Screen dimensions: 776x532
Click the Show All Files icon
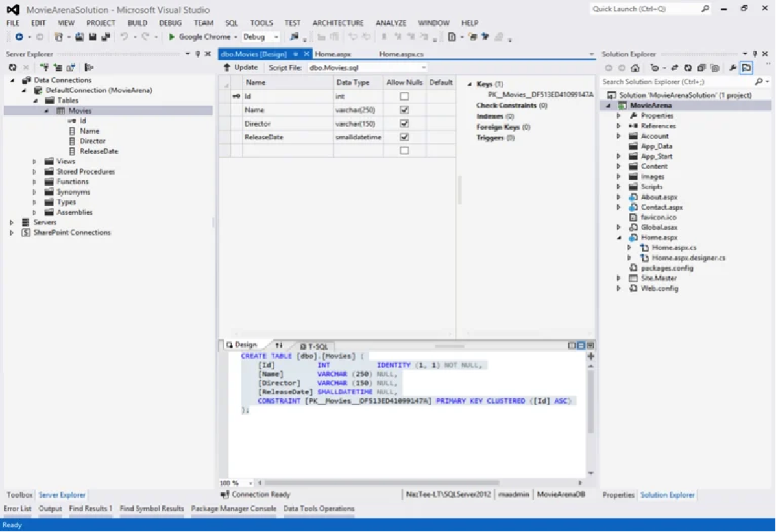(714, 68)
